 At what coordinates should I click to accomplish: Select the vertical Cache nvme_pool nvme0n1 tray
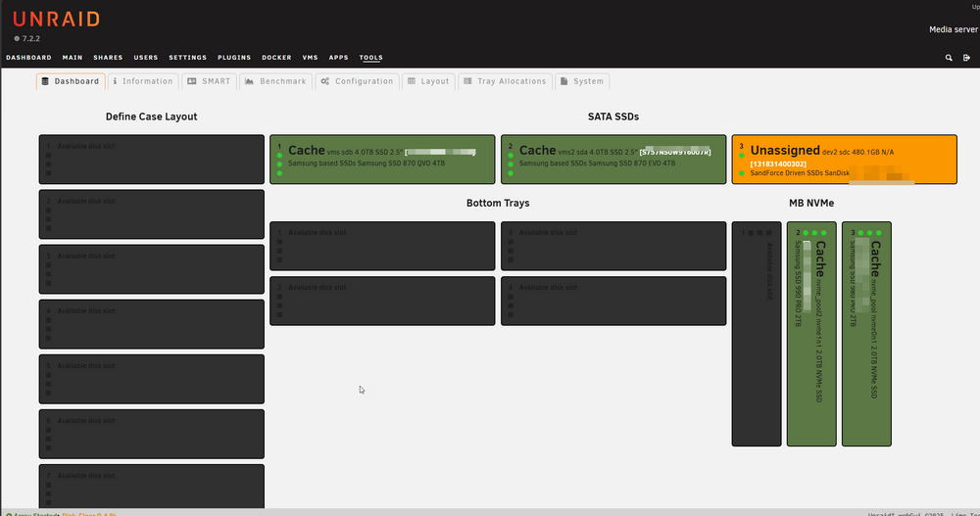point(866,334)
